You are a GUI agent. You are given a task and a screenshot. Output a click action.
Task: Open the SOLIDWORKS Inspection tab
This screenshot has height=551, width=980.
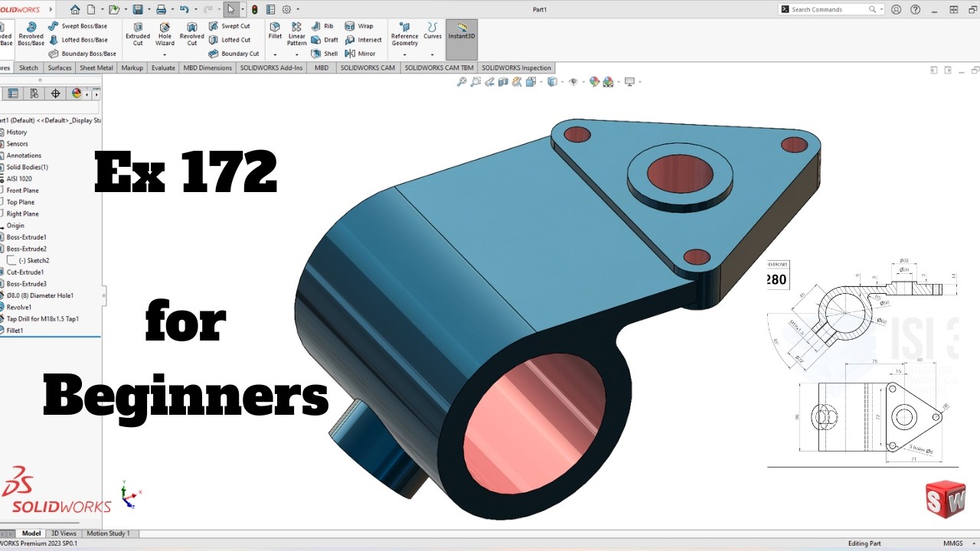516,67
